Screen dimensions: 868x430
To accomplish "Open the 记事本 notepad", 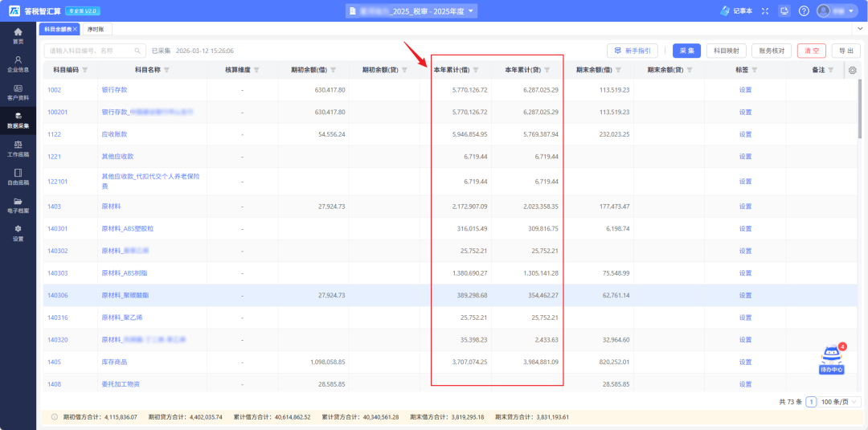I will pyautogui.click(x=737, y=11).
